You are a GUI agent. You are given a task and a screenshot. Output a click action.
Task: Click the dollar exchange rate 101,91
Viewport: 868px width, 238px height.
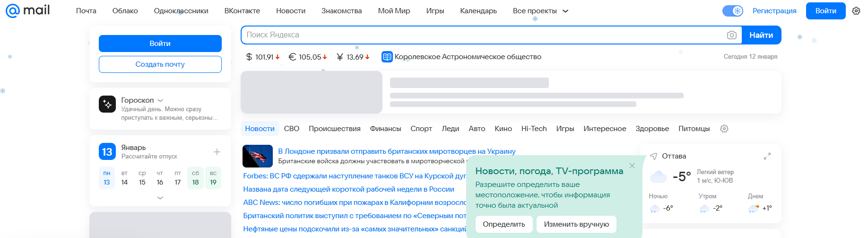pos(263,57)
